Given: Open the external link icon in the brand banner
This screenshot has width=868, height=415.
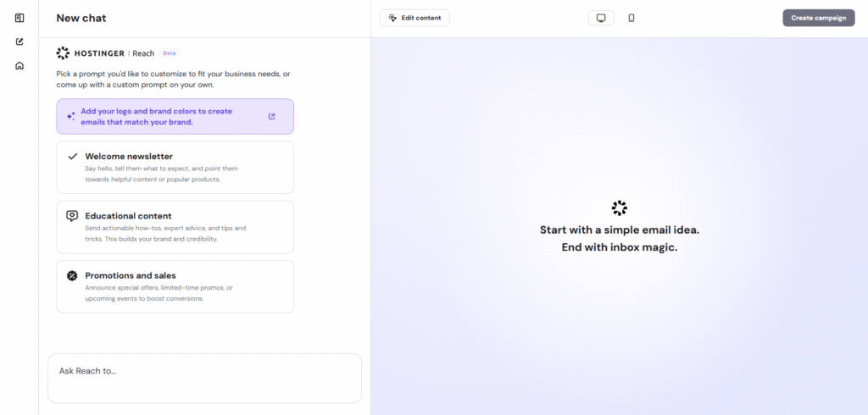Looking at the screenshot, I should pyautogui.click(x=271, y=117).
